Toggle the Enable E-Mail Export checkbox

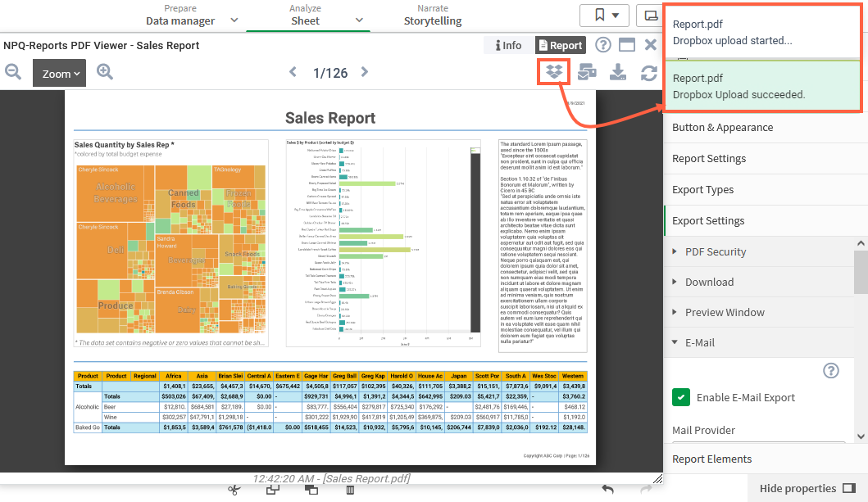click(681, 397)
